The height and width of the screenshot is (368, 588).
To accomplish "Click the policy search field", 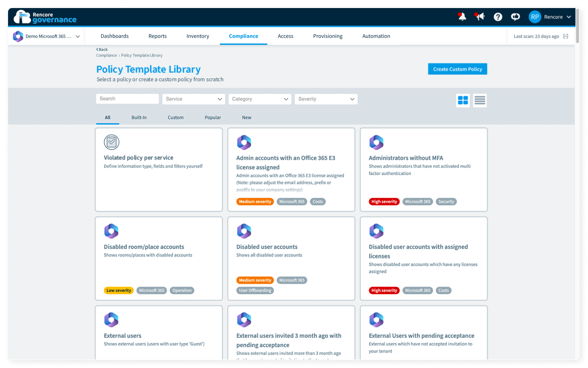I will point(127,99).
